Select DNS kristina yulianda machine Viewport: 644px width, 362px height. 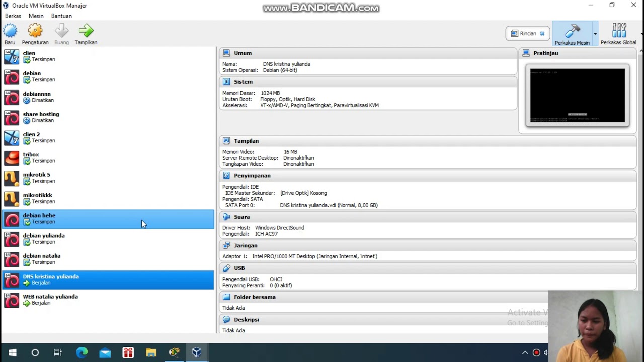(x=108, y=280)
